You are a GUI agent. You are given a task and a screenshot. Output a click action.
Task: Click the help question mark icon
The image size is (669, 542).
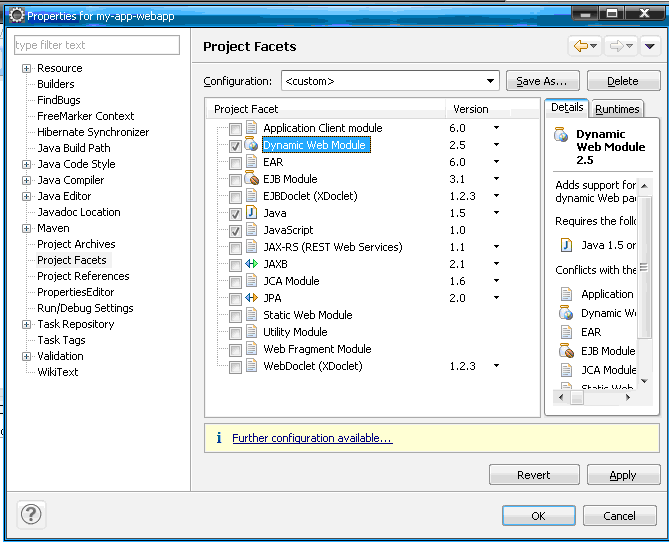[31, 514]
